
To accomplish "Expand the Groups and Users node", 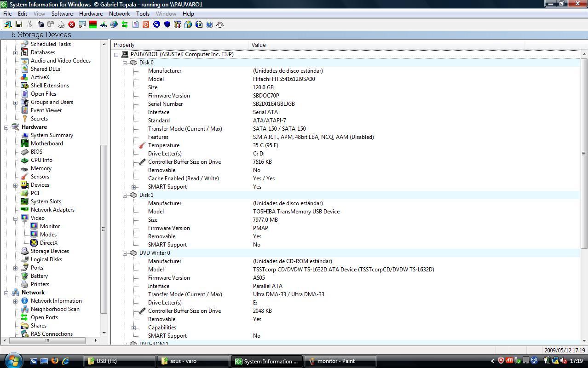I will coord(15,102).
